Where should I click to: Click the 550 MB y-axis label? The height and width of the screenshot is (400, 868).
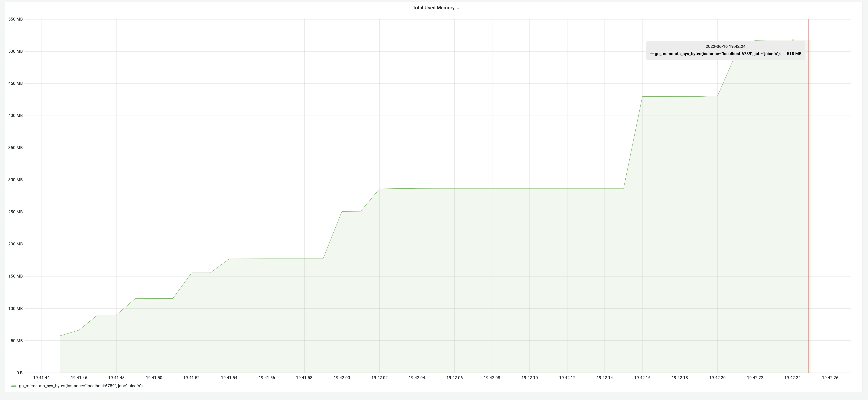[x=16, y=19]
